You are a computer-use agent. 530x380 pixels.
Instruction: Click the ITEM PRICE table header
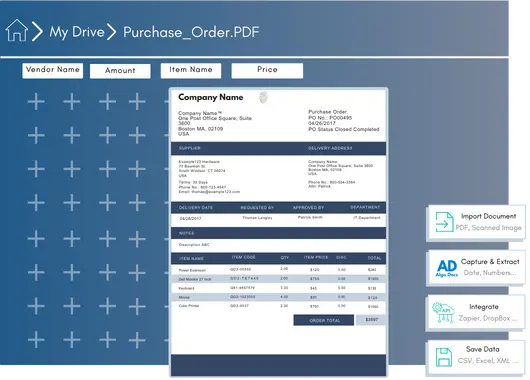[x=316, y=257]
